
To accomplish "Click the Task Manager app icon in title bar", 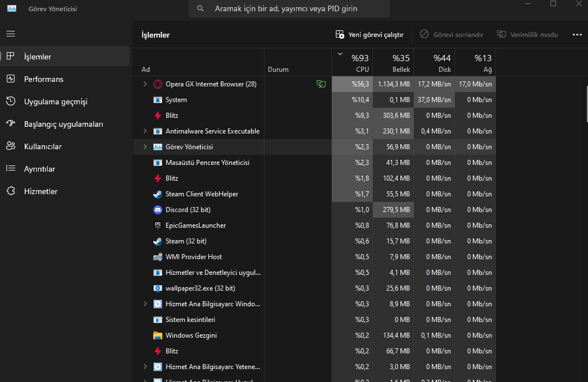I will [x=12, y=8].
